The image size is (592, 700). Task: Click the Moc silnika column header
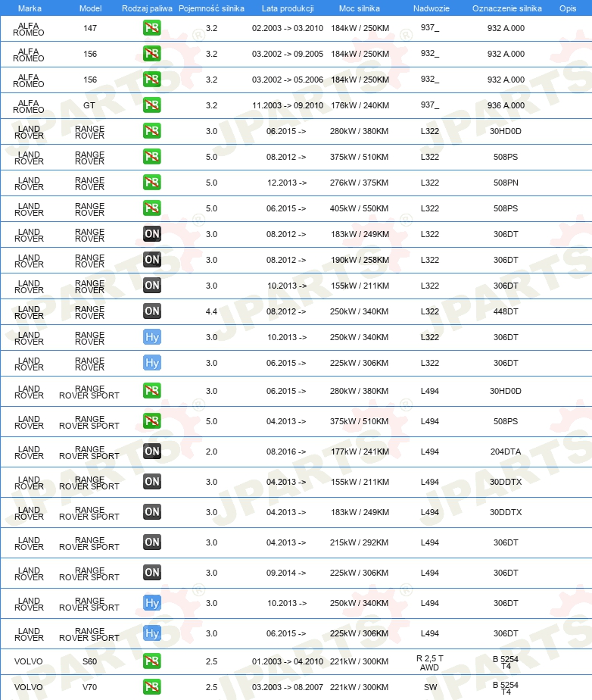[359, 8]
